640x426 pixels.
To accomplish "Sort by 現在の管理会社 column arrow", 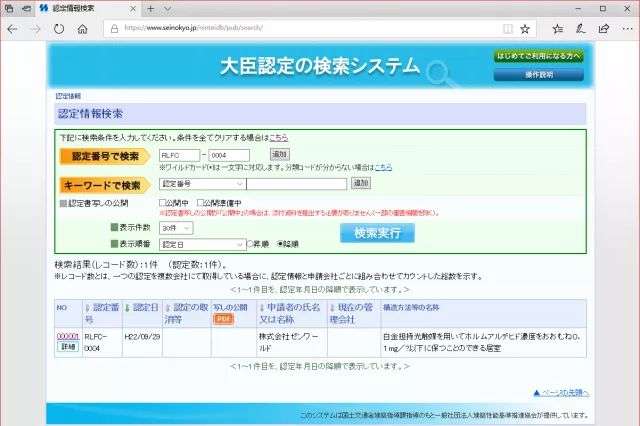I will coord(332,308).
